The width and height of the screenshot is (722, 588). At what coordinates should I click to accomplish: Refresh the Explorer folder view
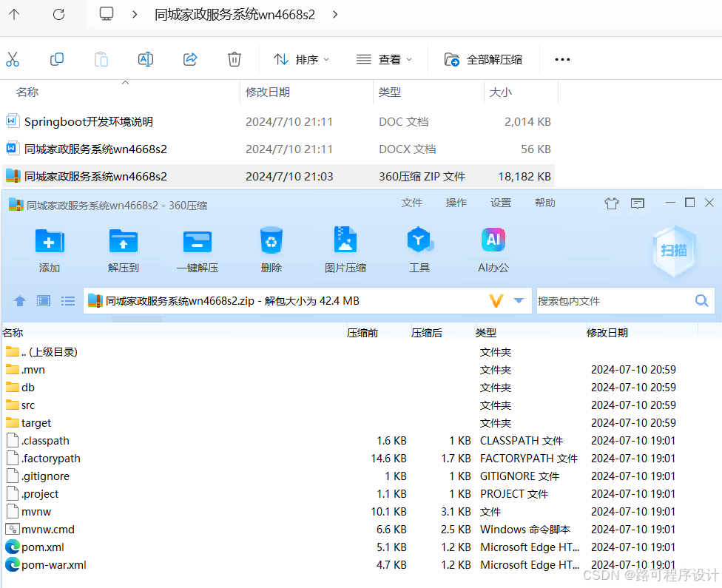[x=59, y=14]
